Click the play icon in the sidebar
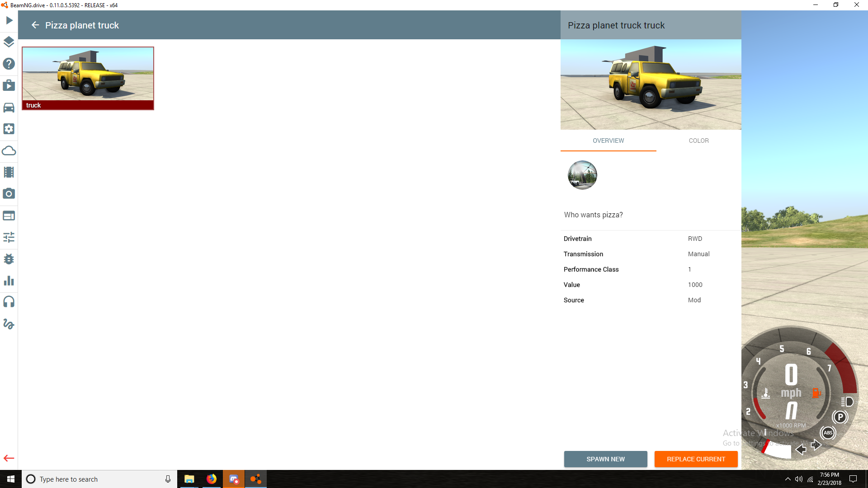Viewport: 868px width, 488px height. tap(9, 20)
